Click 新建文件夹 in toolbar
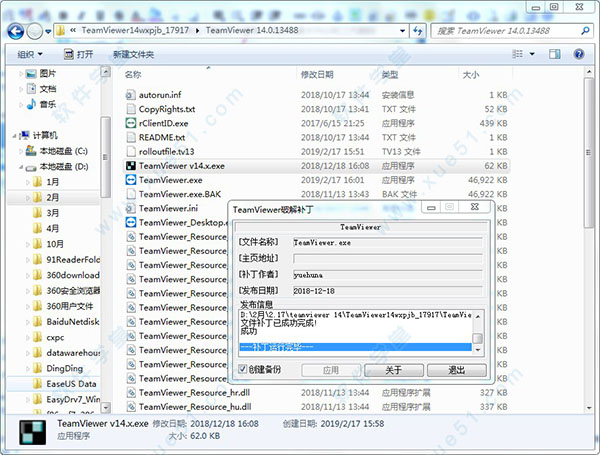This screenshot has height=455, width=600. click(x=134, y=55)
